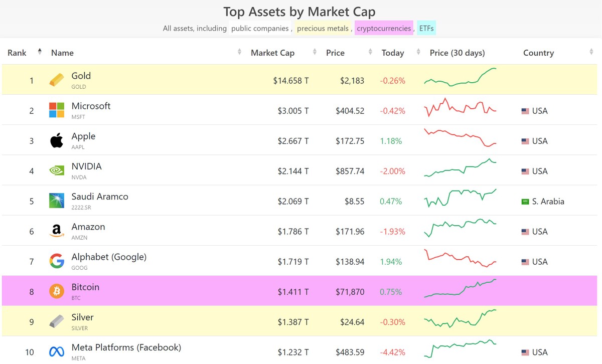This screenshot has height=364, width=602.
Task: Toggle the ETFs filter
Action: coord(426,29)
